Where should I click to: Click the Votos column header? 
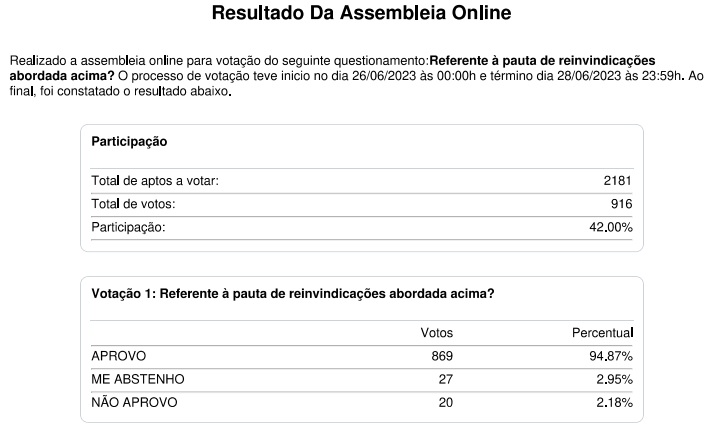436,332
